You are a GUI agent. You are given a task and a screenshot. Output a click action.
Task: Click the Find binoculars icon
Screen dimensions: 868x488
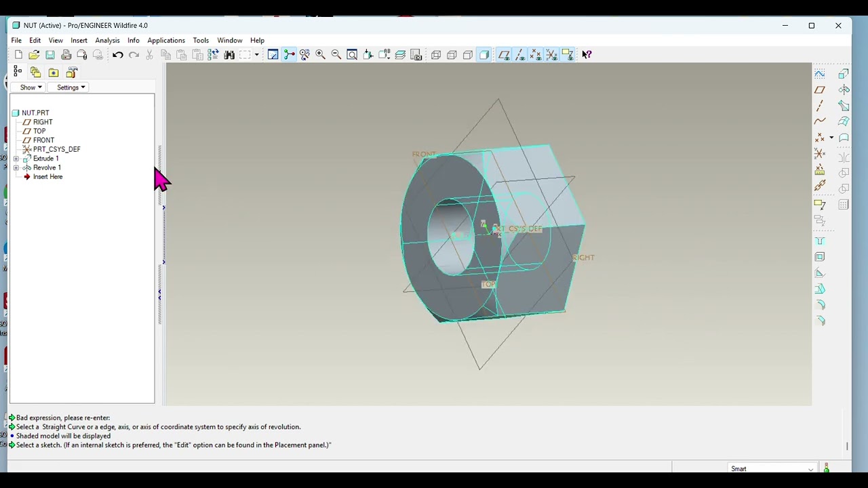coord(229,55)
